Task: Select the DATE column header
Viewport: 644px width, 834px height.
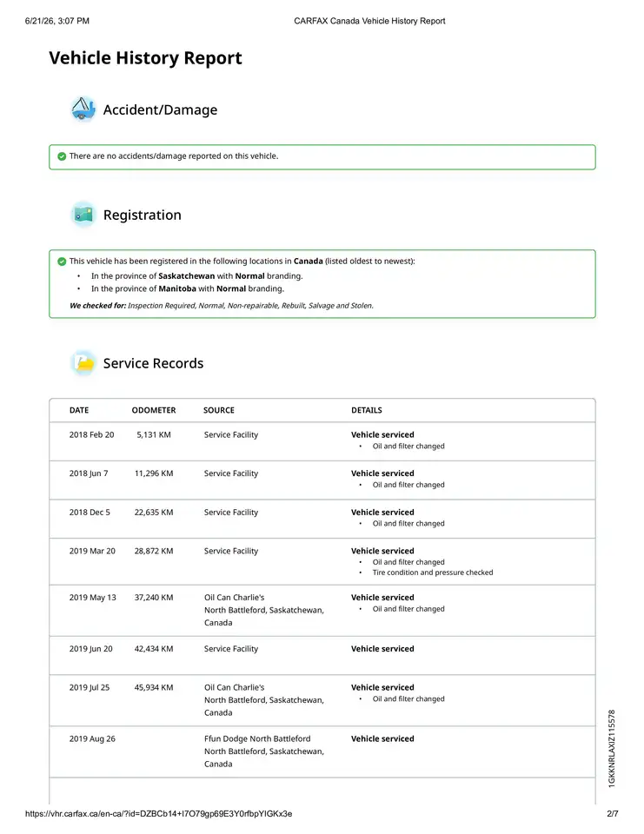Action: (79, 410)
